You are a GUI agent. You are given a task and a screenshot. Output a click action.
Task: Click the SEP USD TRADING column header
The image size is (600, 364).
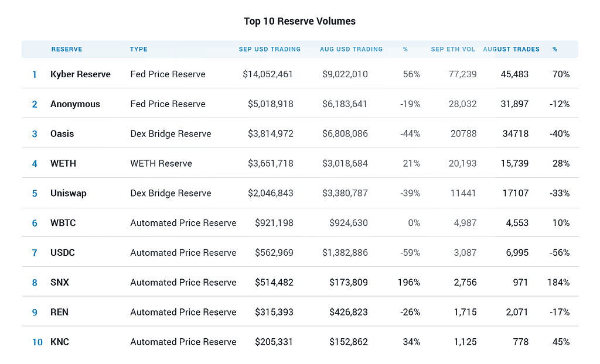[x=270, y=49]
